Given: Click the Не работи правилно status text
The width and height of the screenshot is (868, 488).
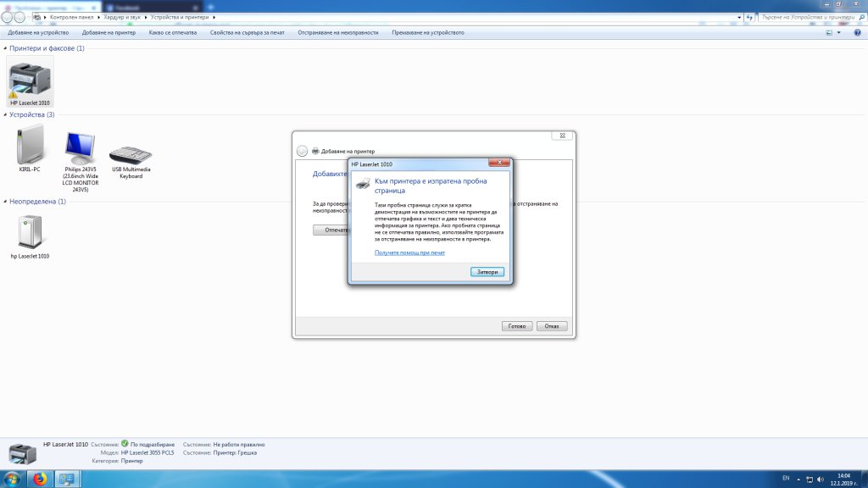Looking at the screenshot, I should 238,444.
